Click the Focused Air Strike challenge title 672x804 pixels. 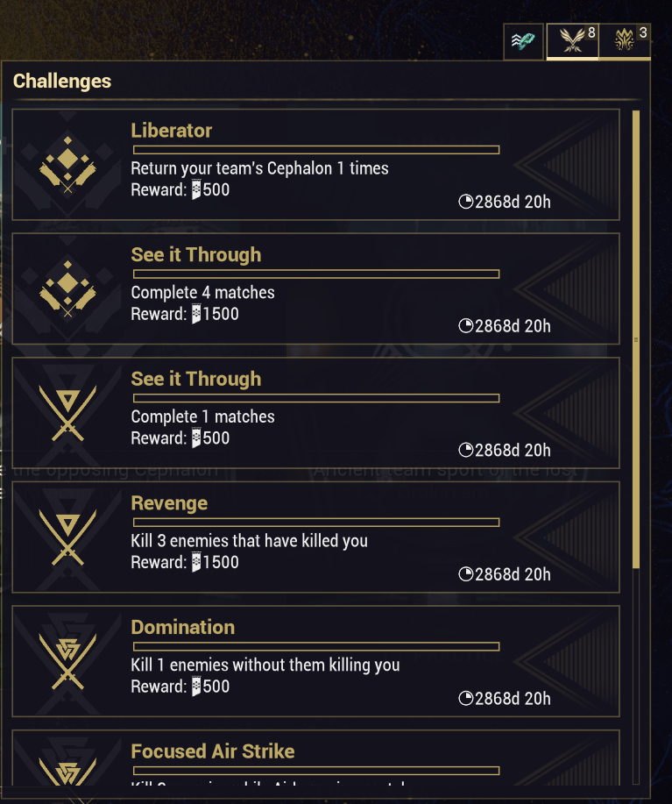click(x=212, y=751)
